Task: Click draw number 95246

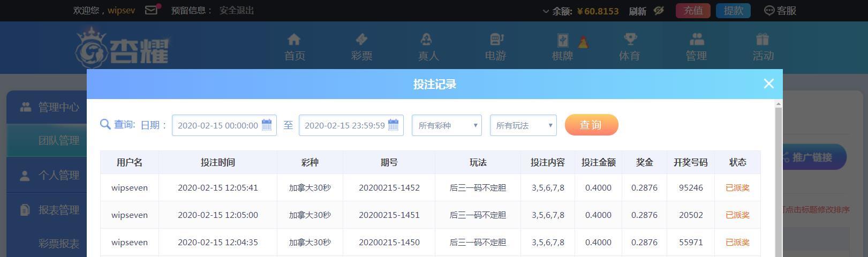Action: click(x=691, y=188)
